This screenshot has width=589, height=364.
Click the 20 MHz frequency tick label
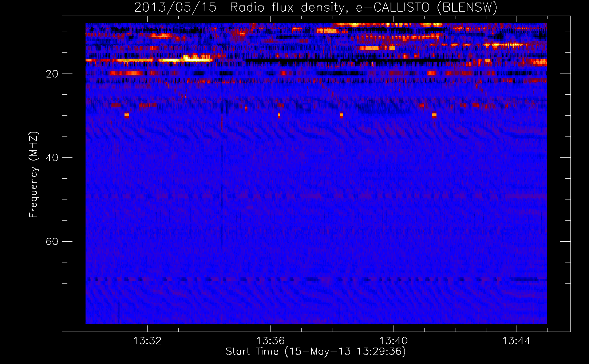pos(52,74)
